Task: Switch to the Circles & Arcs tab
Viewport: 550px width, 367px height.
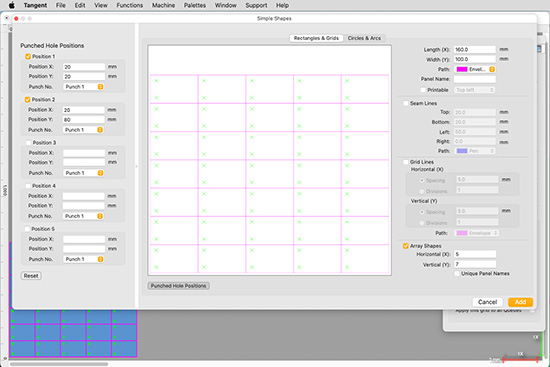Action: coord(364,38)
